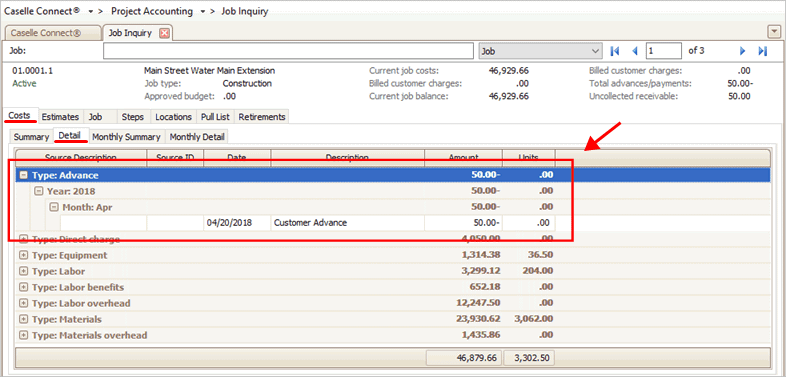Screen dimensions: 786x377
Task: Click the Materials amount 23,930.62
Action: (x=478, y=319)
